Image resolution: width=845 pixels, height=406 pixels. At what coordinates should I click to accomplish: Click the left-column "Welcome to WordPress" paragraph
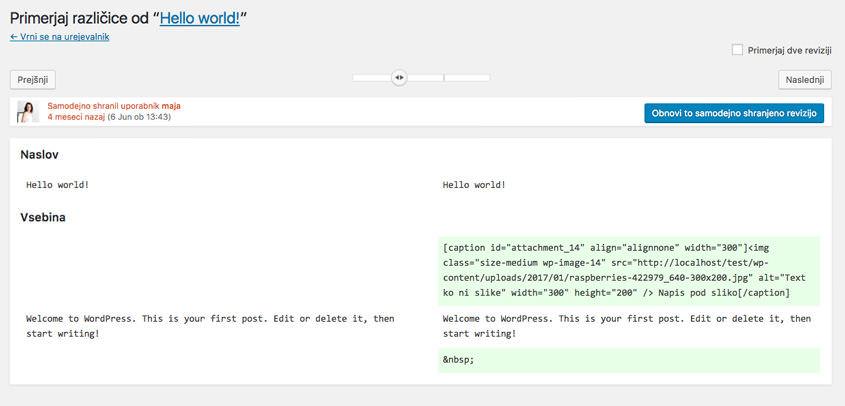pos(210,326)
